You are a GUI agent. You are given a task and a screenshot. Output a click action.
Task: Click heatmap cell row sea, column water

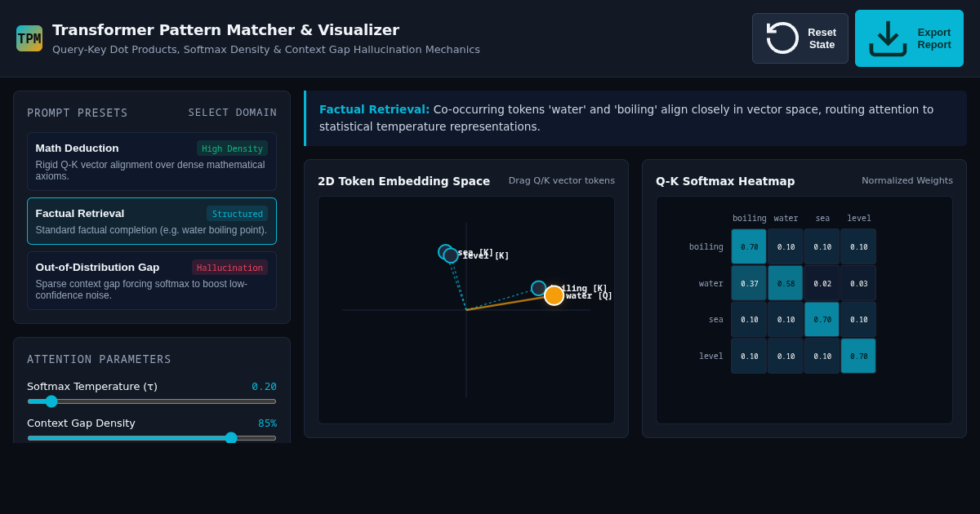click(786, 320)
